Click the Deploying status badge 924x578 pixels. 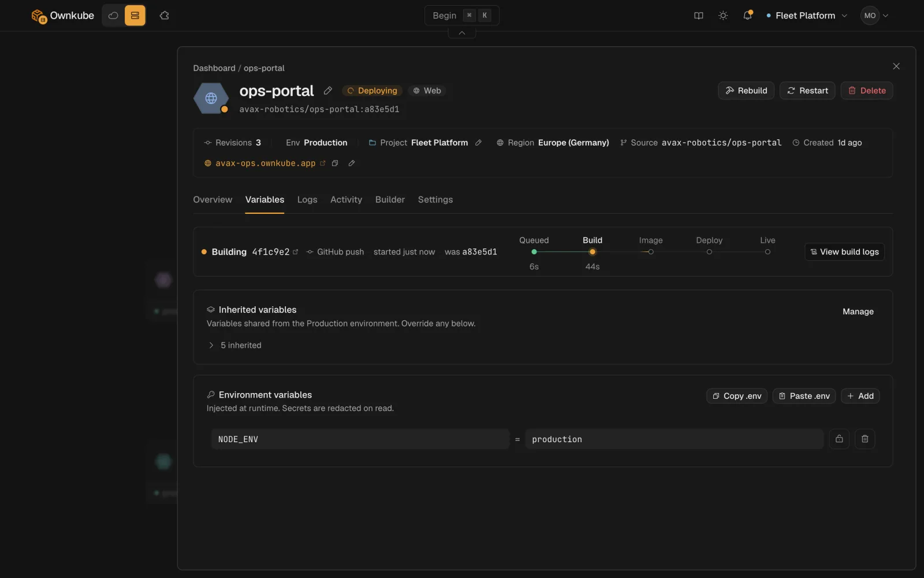(x=372, y=91)
